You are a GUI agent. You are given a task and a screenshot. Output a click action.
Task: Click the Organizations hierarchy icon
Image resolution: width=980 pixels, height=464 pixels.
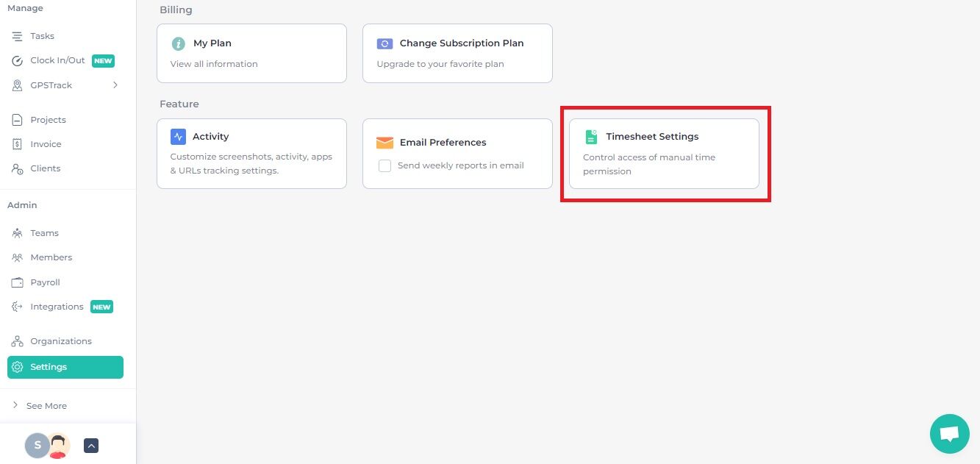[x=17, y=341]
